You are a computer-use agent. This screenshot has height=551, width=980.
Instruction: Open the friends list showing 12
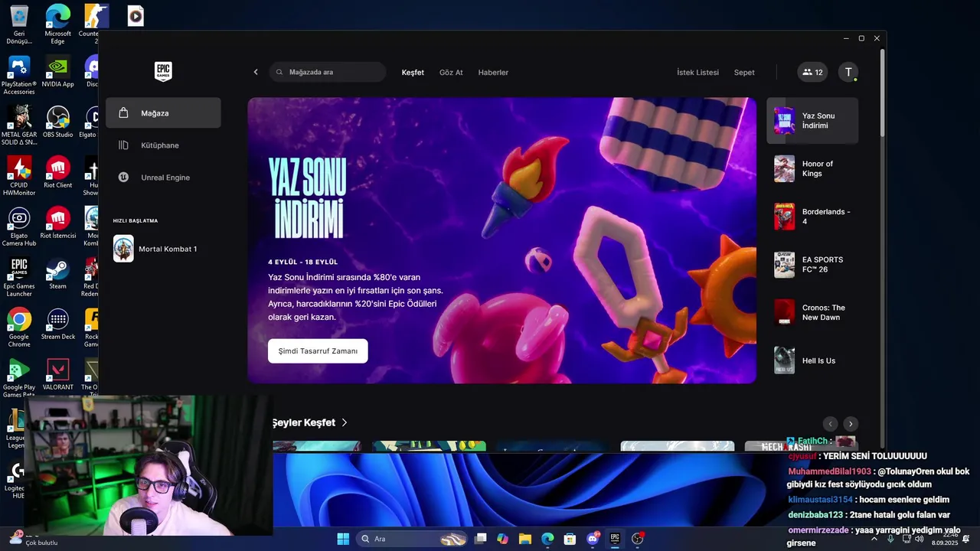coord(812,72)
